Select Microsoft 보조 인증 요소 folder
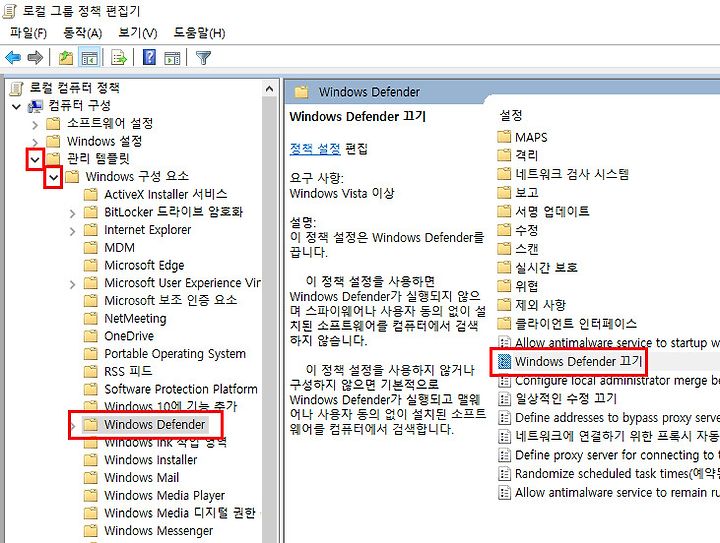 [x=161, y=301]
